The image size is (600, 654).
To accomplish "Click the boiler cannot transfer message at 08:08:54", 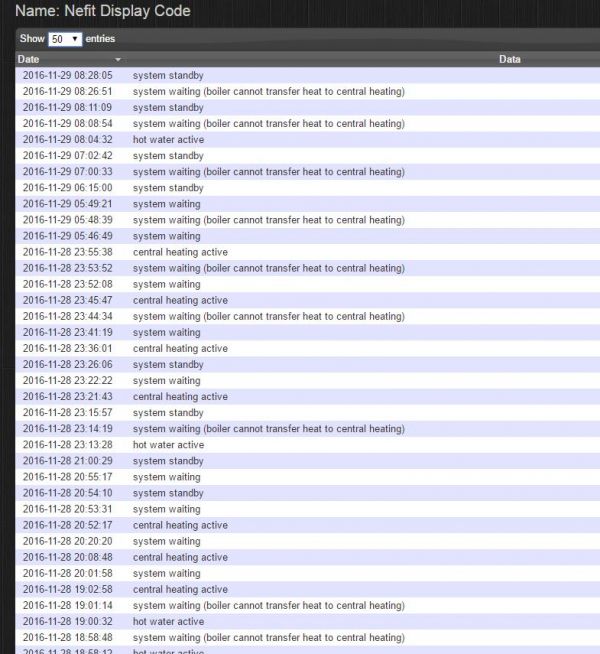I will [269, 123].
